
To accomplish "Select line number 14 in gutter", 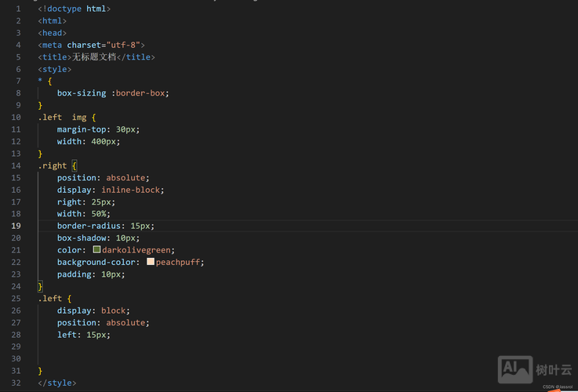I will pos(16,165).
